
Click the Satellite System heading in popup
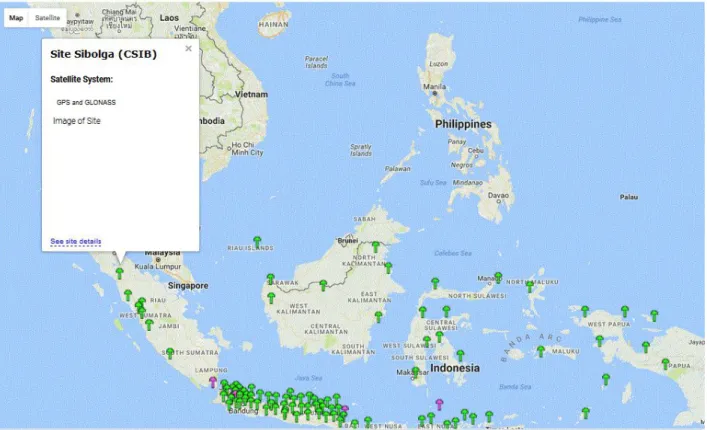(82, 79)
